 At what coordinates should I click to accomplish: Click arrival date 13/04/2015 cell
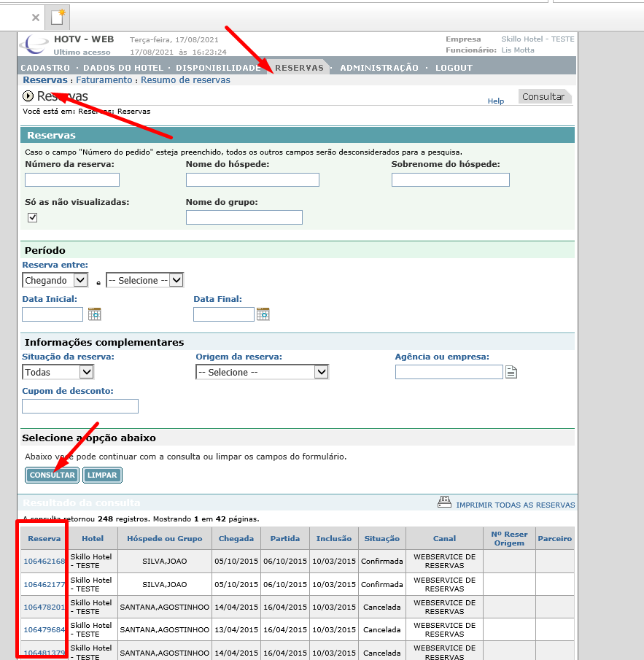(236, 629)
